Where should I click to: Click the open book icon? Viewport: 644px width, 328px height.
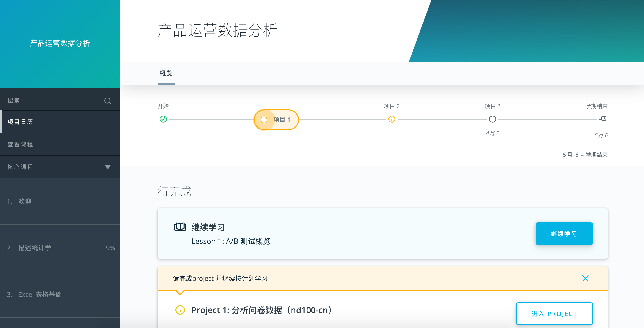[180, 227]
